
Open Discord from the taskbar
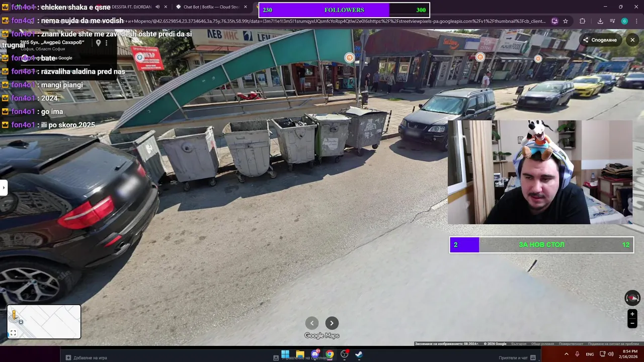315,354
